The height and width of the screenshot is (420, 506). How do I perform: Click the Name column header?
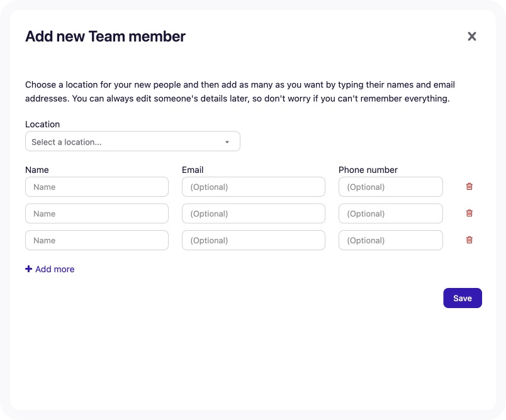pos(37,170)
